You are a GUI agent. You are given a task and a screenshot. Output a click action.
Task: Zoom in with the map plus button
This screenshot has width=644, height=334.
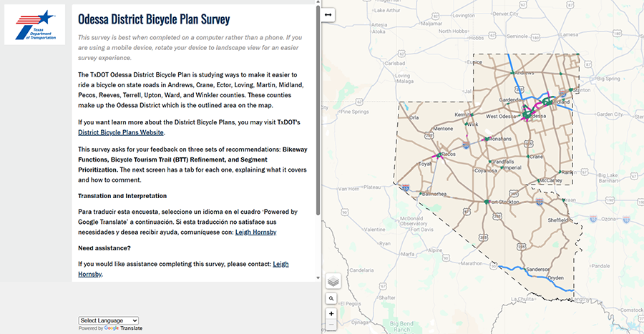tap(331, 313)
